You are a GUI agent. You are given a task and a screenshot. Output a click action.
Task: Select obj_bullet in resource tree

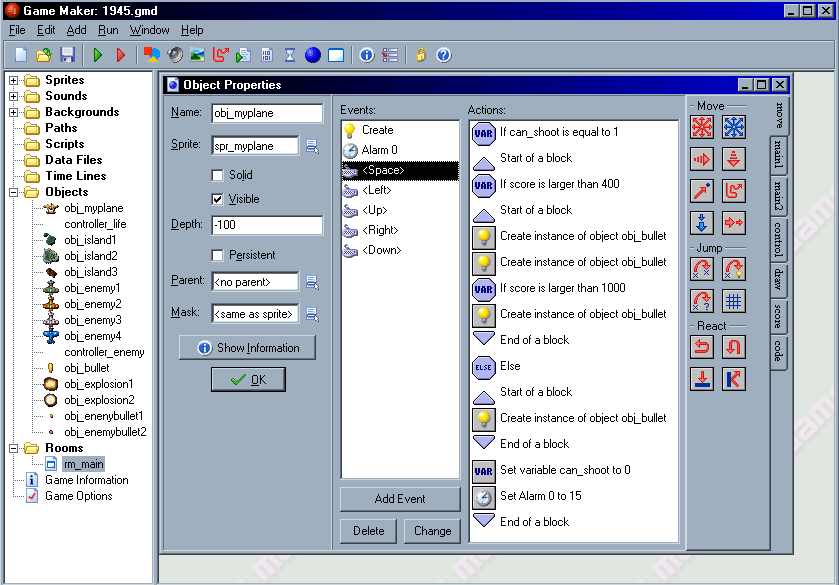click(x=86, y=368)
